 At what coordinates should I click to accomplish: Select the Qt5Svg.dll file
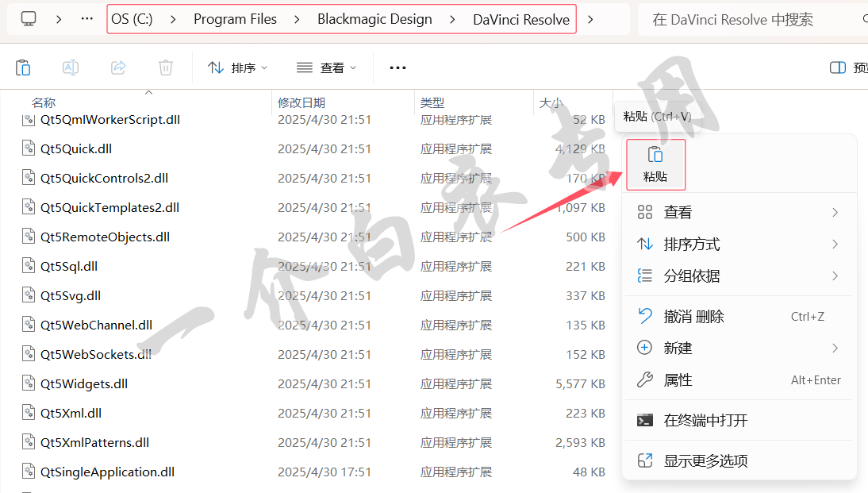coord(71,296)
